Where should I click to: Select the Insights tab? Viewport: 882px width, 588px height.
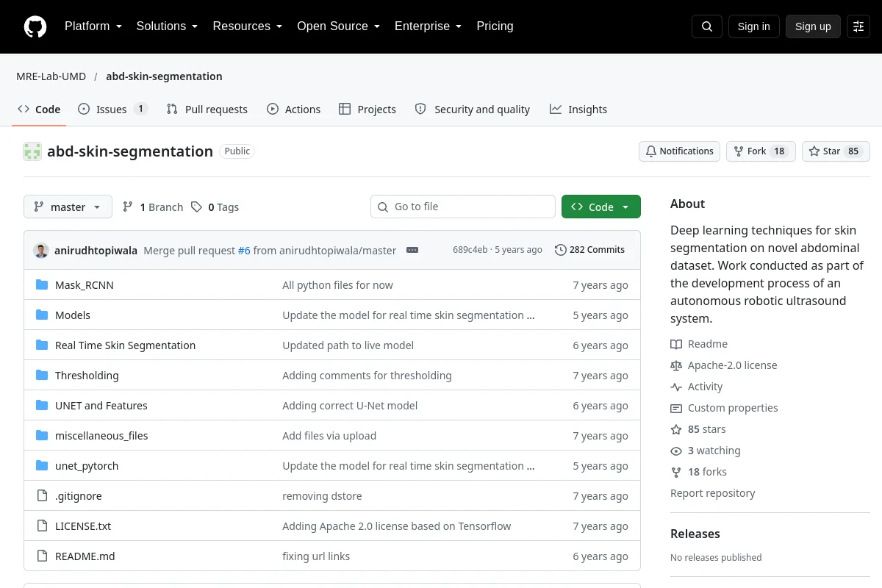click(x=578, y=110)
